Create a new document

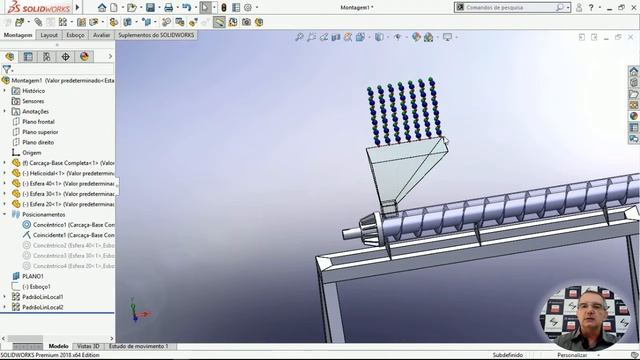[x=114, y=7]
